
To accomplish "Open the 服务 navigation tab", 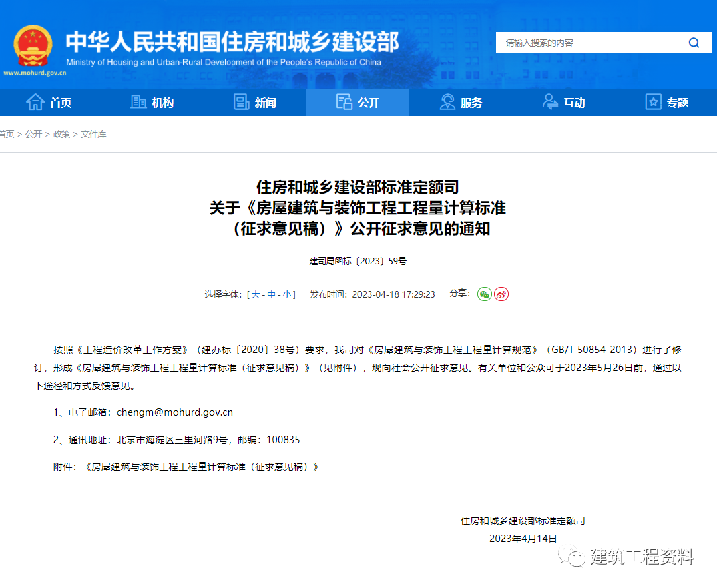I will pyautogui.click(x=461, y=102).
